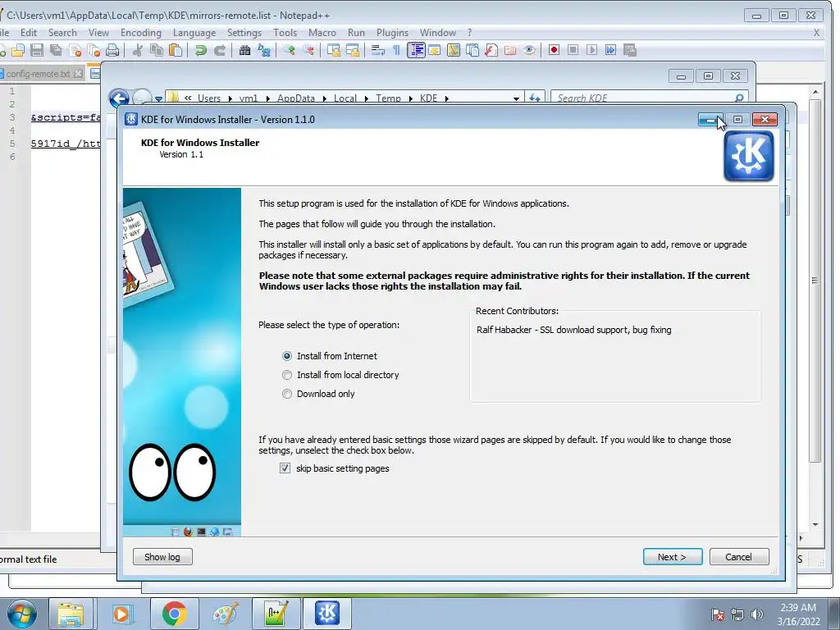Click the Playback macro icon
840x630 pixels.
591,50
